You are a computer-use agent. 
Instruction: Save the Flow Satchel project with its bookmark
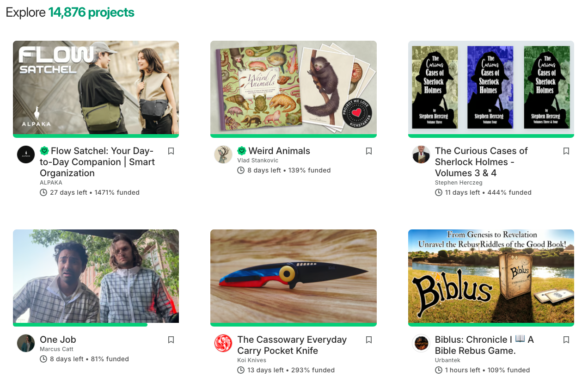tap(171, 150)
